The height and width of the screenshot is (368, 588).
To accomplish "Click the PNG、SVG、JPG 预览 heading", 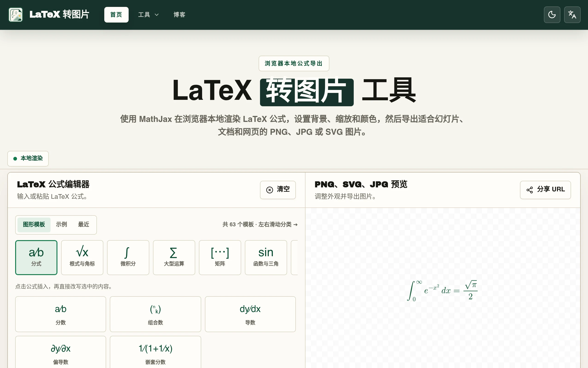I will [x=361, y=184].
